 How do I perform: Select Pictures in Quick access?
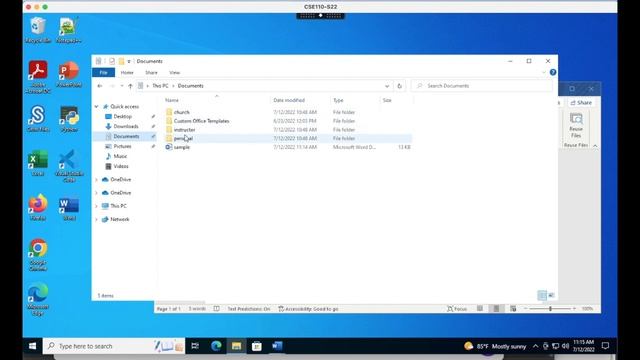pos(122,146)
